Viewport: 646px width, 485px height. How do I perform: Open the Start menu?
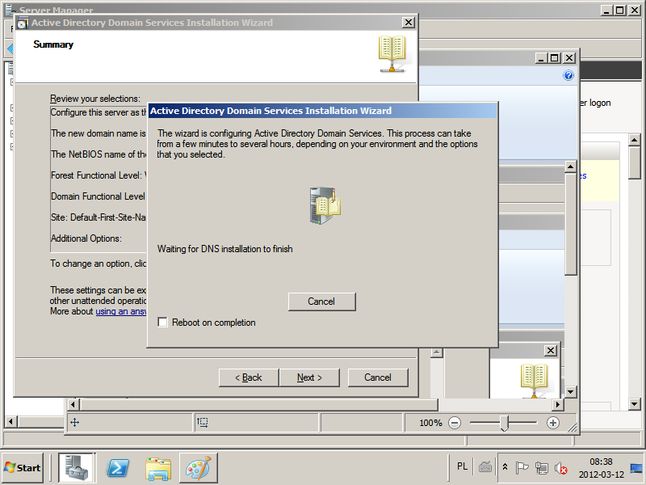[22, 467]
